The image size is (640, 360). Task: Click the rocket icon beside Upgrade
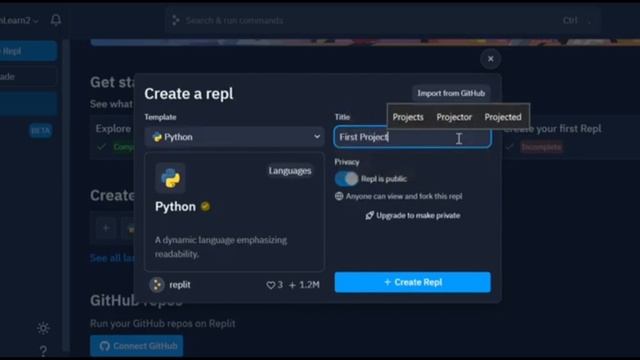pos(369,216)
